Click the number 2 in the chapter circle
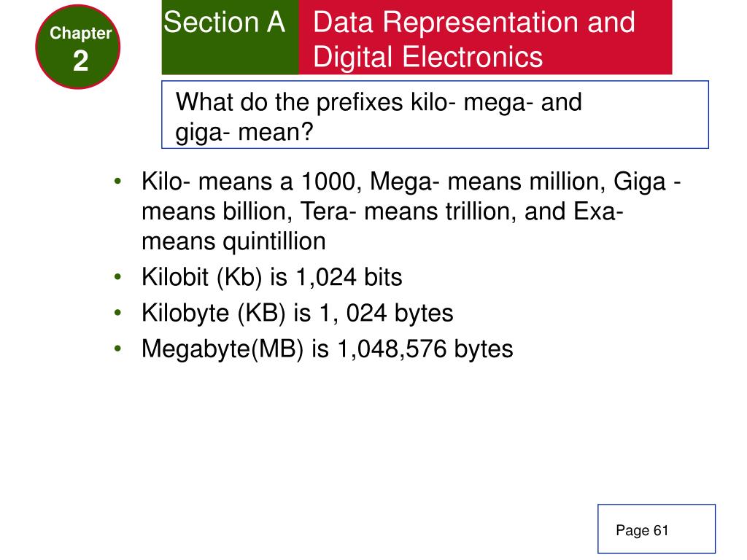This screenshot has width=747, height=560. click(80, 61)
